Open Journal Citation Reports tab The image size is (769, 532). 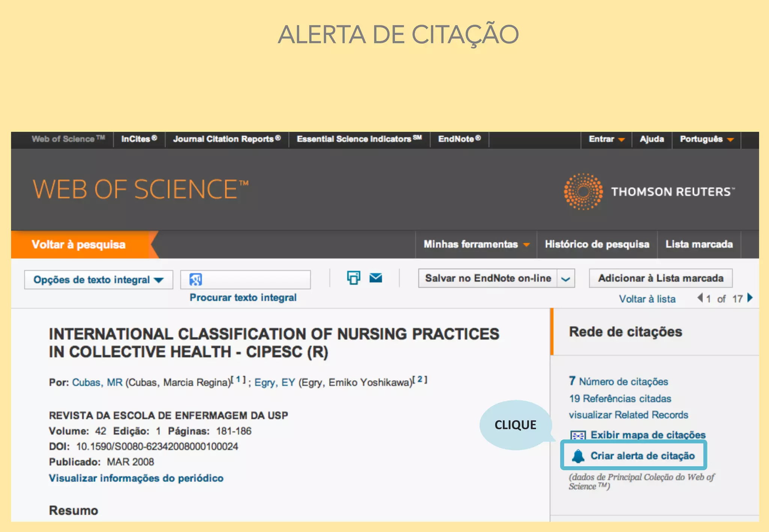pos(227,139)
